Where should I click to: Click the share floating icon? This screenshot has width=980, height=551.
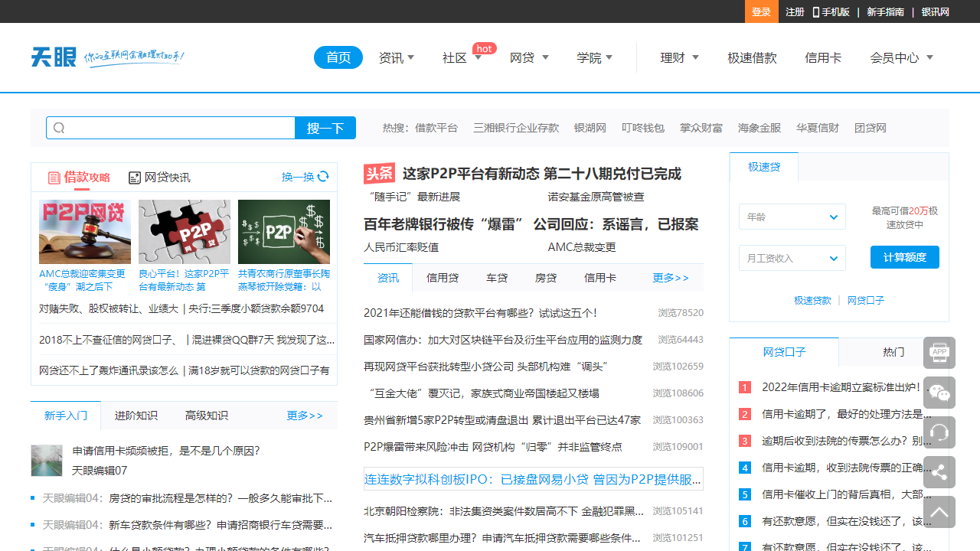click(939, 472)
